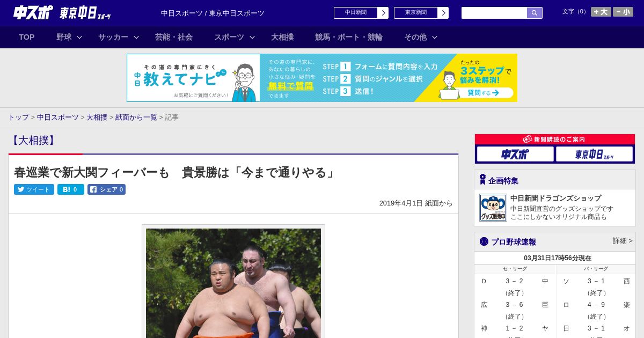Click the 教えてナビ banner advertisement
Screen dimensions: 644x338
322,78
